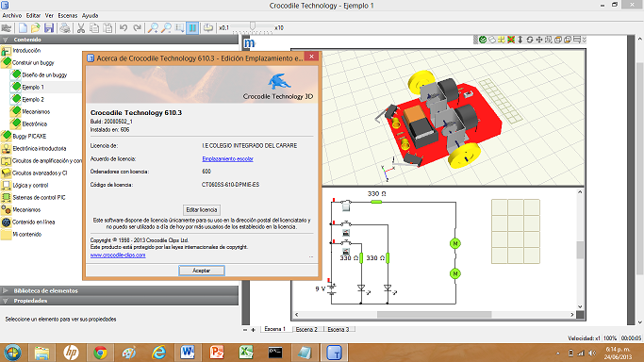The height and width of the screenshot is (362, 644).
Task: Select Circuitos avanzados y CI item
Action: click(40, 173)
